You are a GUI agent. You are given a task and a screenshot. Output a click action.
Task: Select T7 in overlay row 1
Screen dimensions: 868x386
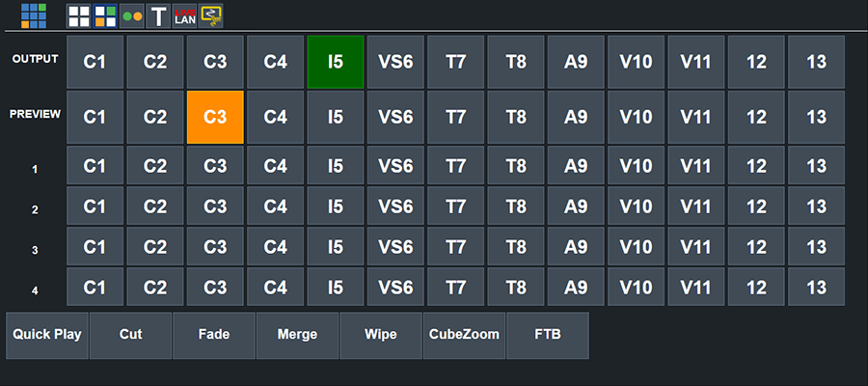456,165
